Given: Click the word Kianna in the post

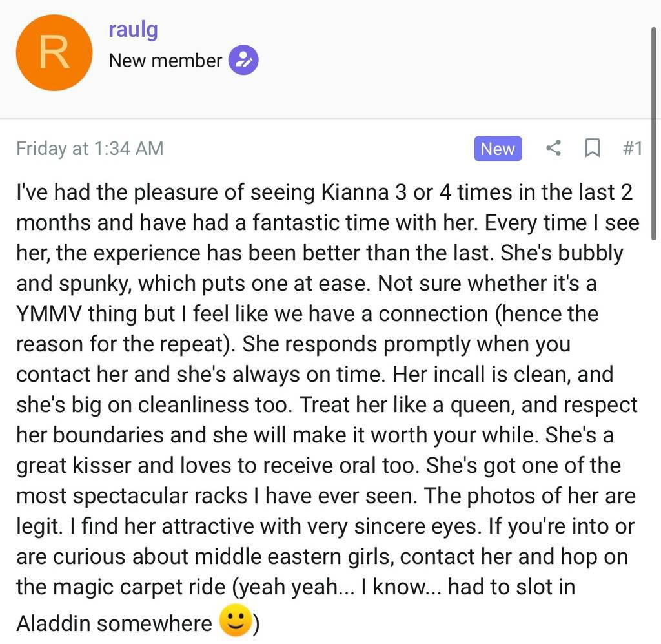Looking at the screenshot, I should pyautogui.click(x=354, y=193).
